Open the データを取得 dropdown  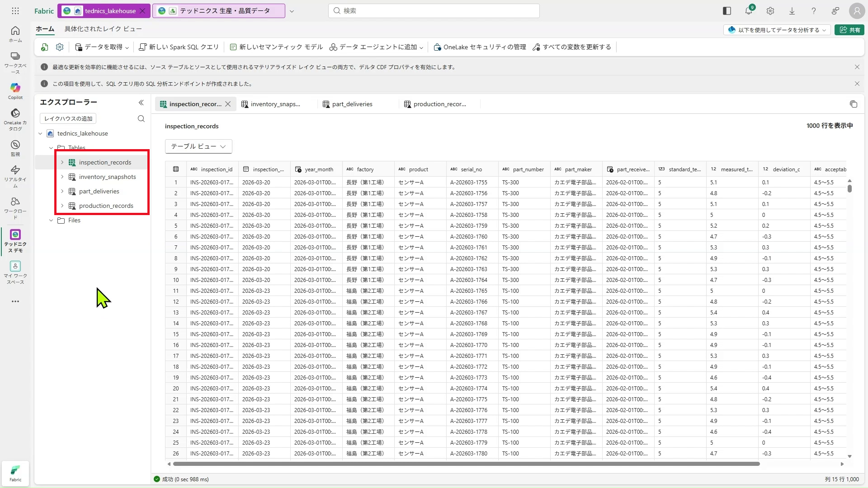click(102, 47)
